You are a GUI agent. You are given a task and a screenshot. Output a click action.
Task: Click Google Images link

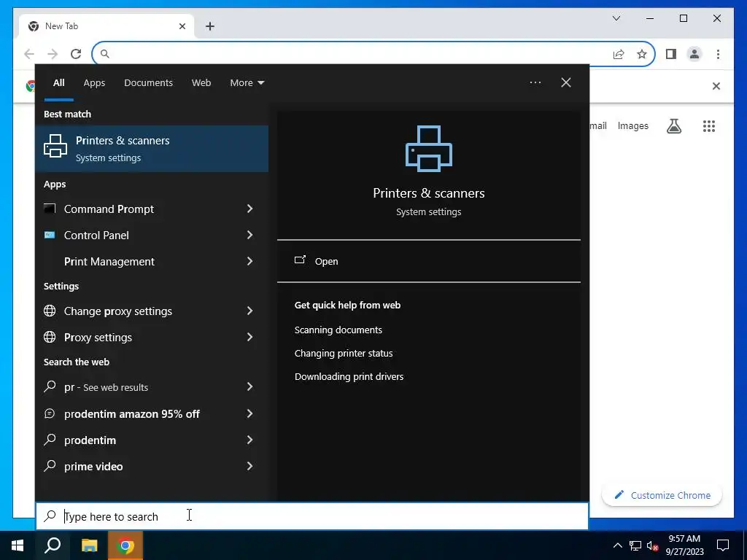[632, 125]
